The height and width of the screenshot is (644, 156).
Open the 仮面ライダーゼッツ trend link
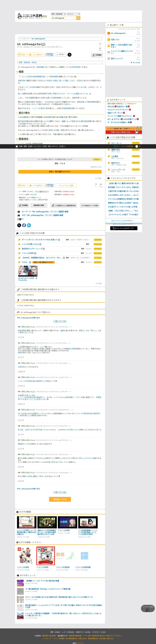coord(115,113)
